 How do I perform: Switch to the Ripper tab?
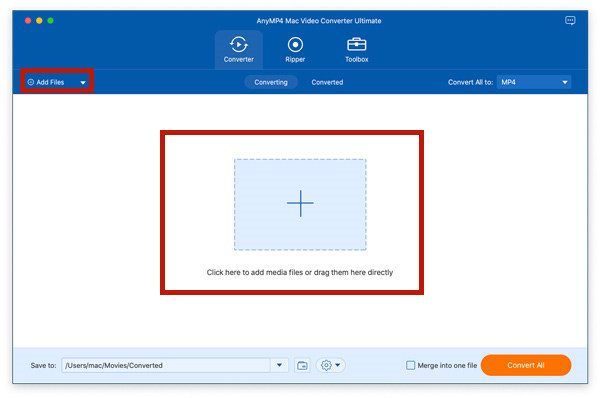point(295,50)
